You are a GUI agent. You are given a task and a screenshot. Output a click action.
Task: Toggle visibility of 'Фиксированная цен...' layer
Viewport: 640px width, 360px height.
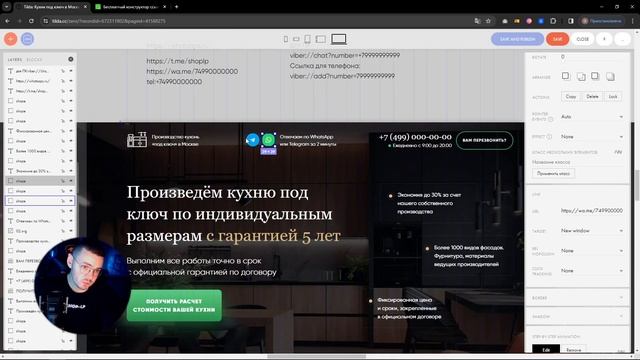71,131
